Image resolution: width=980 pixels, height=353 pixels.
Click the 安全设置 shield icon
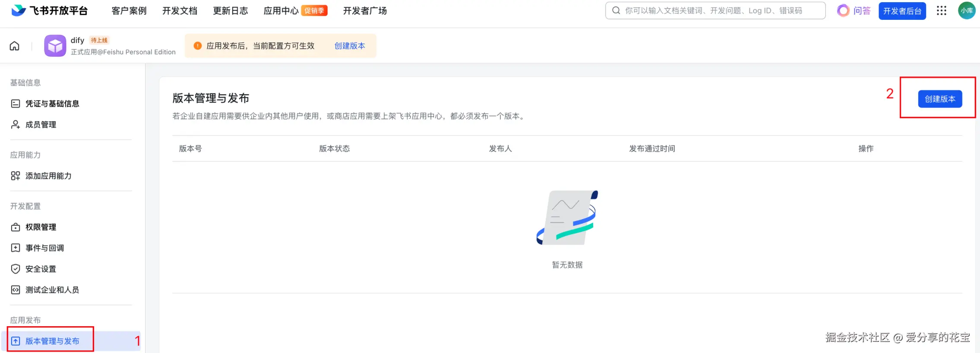pyautogui.click(x=16, y=269)
